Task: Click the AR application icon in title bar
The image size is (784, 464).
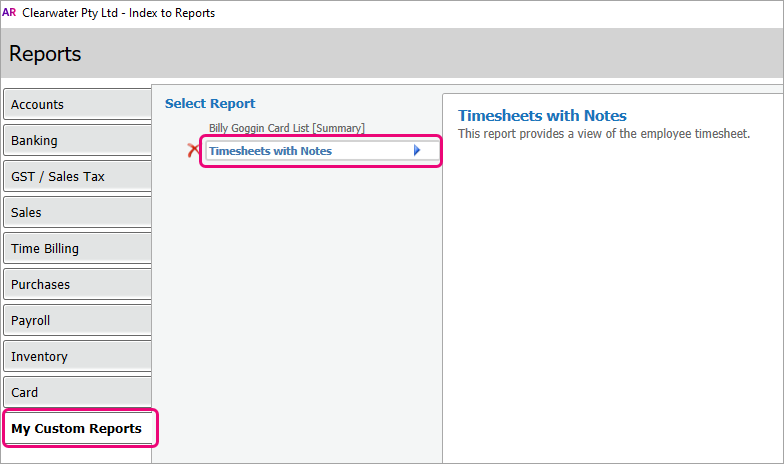Action: pyautogui.click(x=9, y=12)
